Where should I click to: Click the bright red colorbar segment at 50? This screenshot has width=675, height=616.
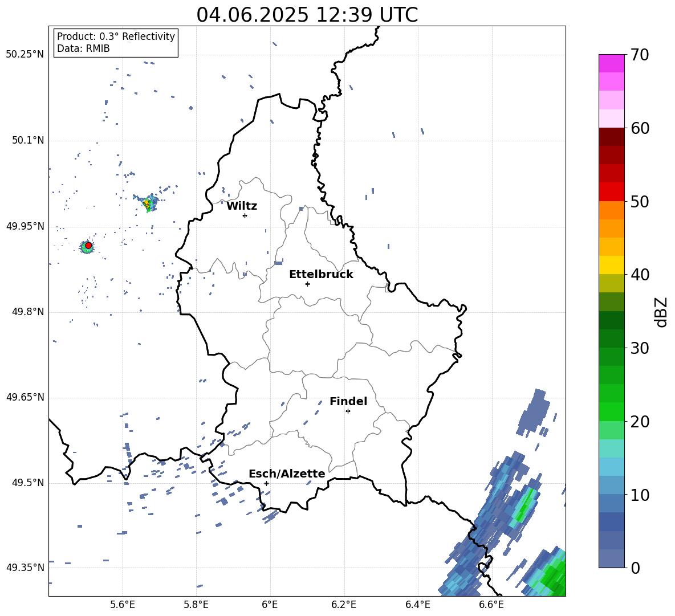[612, 192]
